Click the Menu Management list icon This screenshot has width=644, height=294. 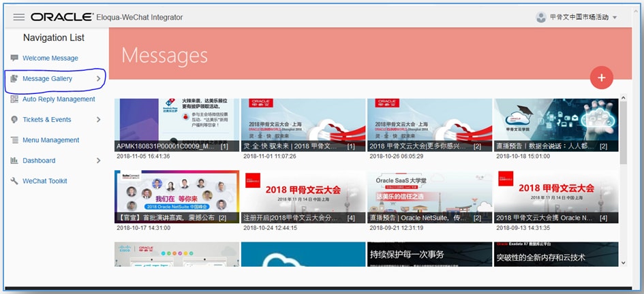pos(14,140)
